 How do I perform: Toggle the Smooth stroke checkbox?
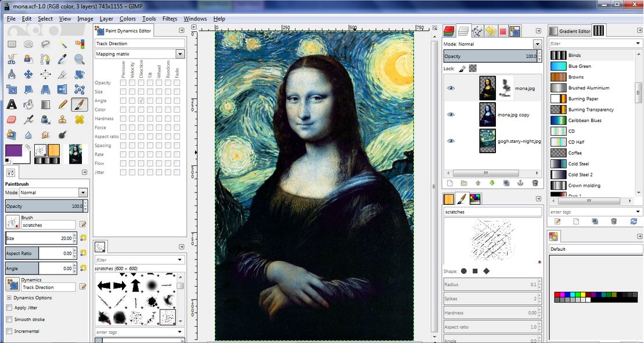9,319
